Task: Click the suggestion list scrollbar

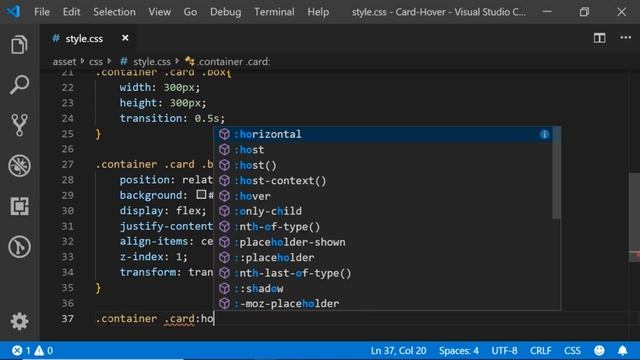Action: tap(556, 173)
